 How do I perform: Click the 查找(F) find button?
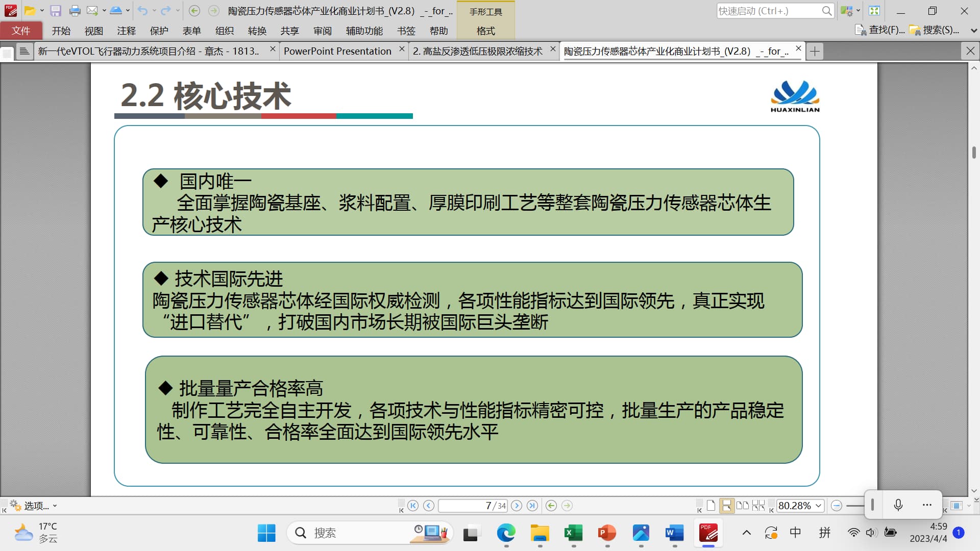click(880, 31)
